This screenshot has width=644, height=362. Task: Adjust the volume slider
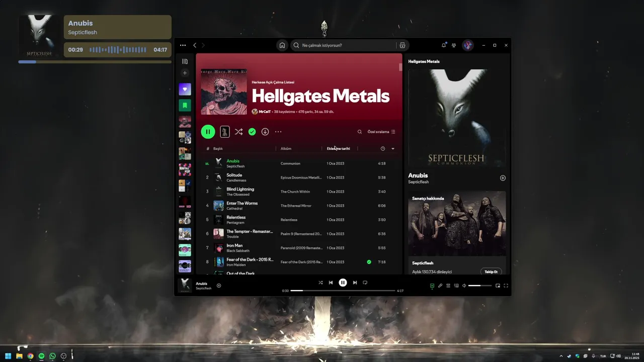pyautogui.click(x=480, y=286)
